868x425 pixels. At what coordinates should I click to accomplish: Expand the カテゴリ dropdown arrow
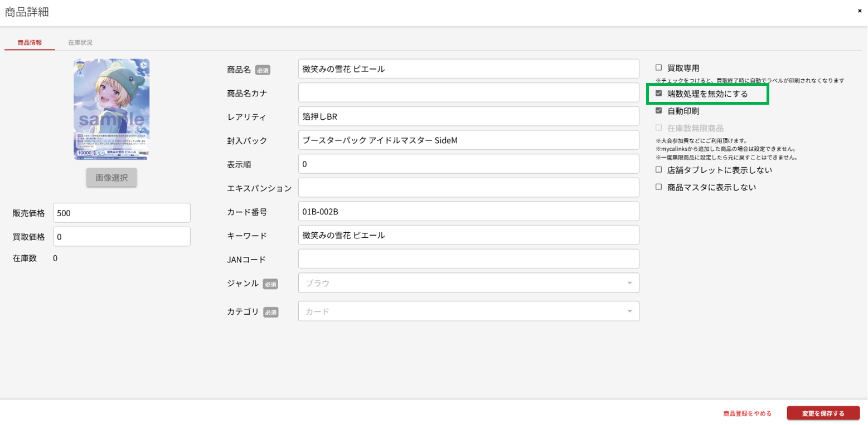point(629,311)
